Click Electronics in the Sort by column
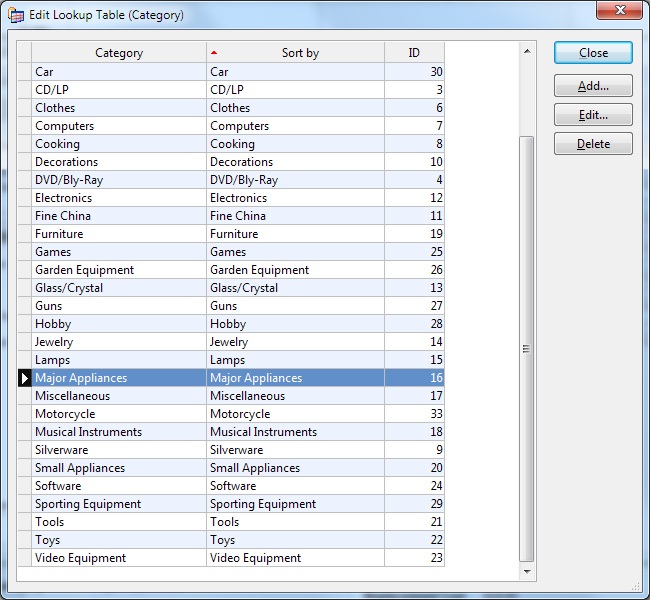 (x=295, y=198)
